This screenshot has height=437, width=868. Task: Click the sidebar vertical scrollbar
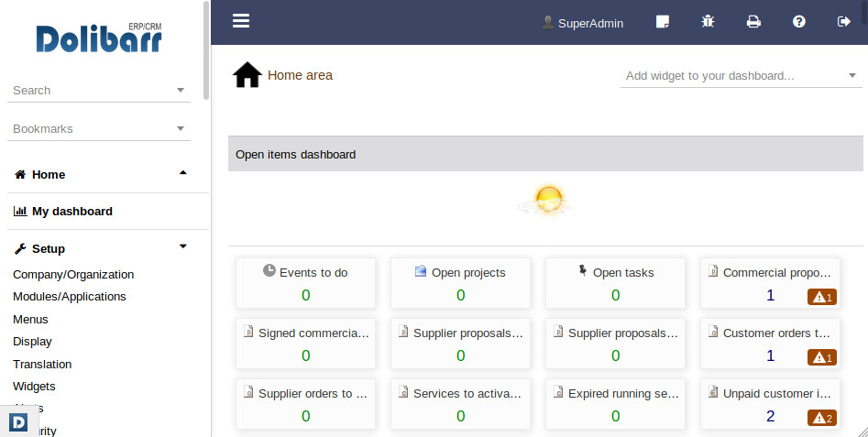[x=207, y=50]
